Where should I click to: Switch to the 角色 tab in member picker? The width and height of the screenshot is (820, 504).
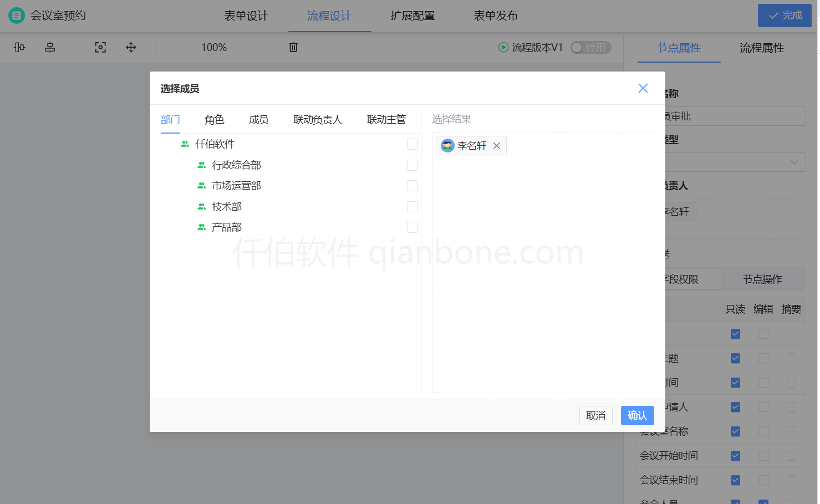tap(215, 119)
